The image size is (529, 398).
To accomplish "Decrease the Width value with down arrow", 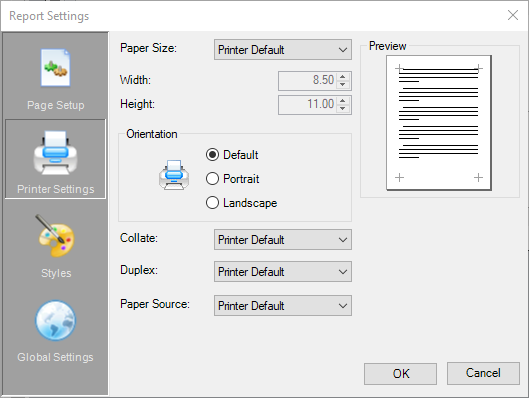I will coord(343,84).
